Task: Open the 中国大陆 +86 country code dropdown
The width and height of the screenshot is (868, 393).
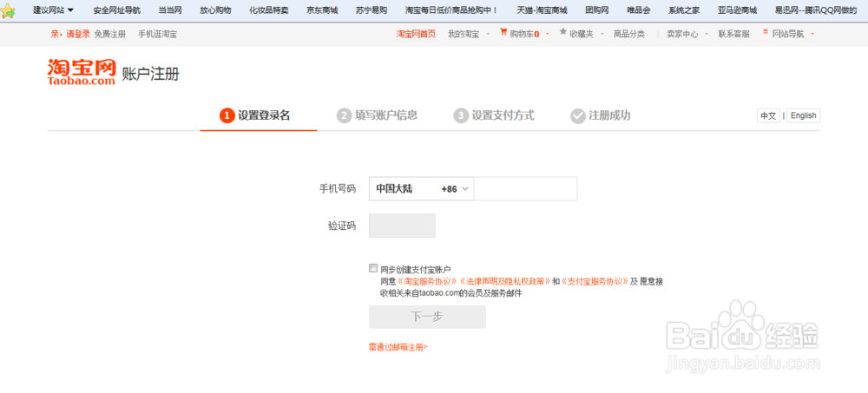Action: coord(421,189)
